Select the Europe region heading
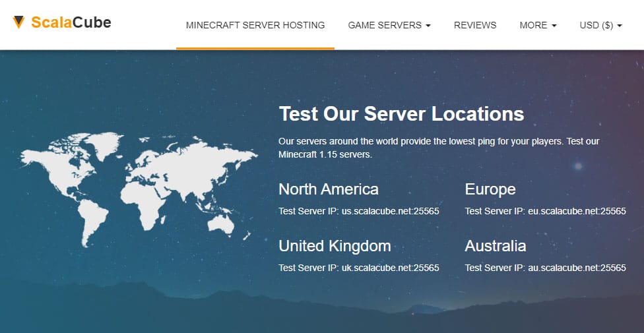 pyautogui.click(x=490, y=190)
